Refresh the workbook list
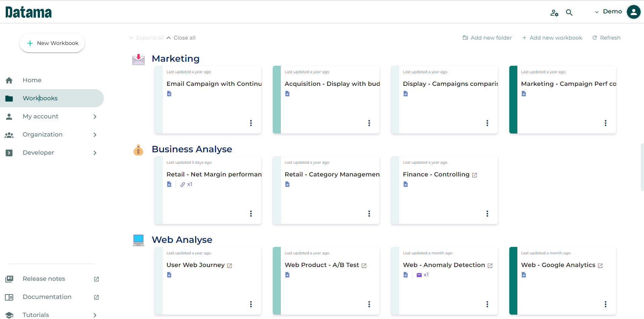The height and width of the screenshot is (319, 644). tap(606, 38)
